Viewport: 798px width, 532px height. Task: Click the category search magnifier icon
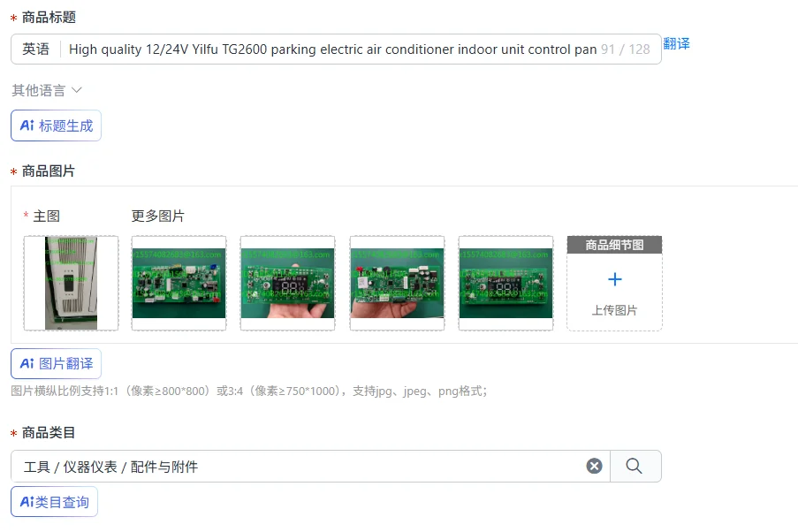[635, 466]
